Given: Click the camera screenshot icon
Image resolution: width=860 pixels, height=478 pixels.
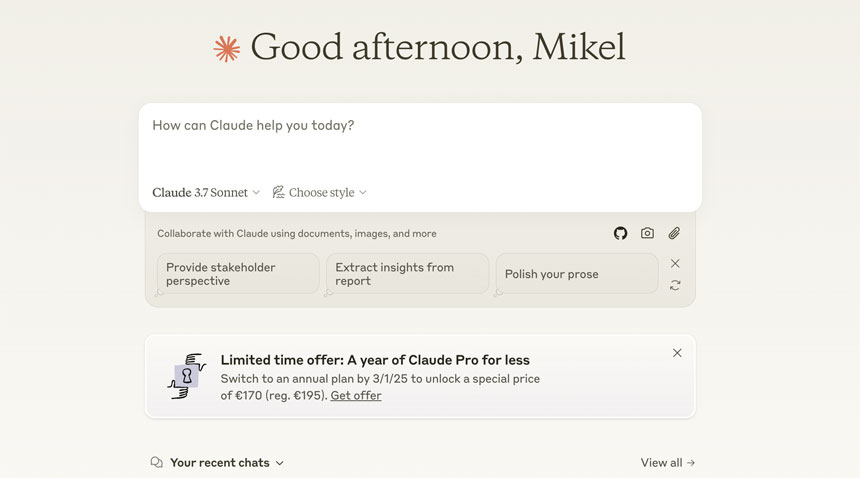Looking at the screenshot, I should pos(647,233).
